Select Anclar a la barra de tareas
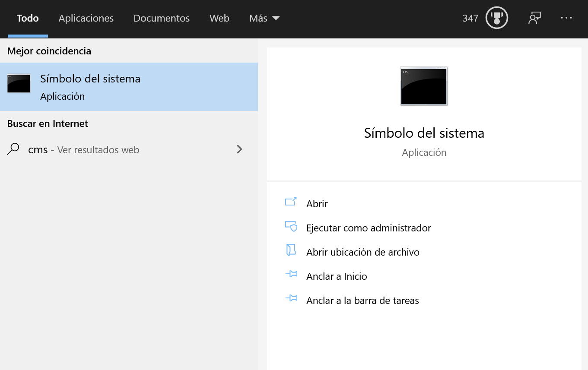Image resolution: width=588 pixels, height=370 pixels. tap(362, 300)
